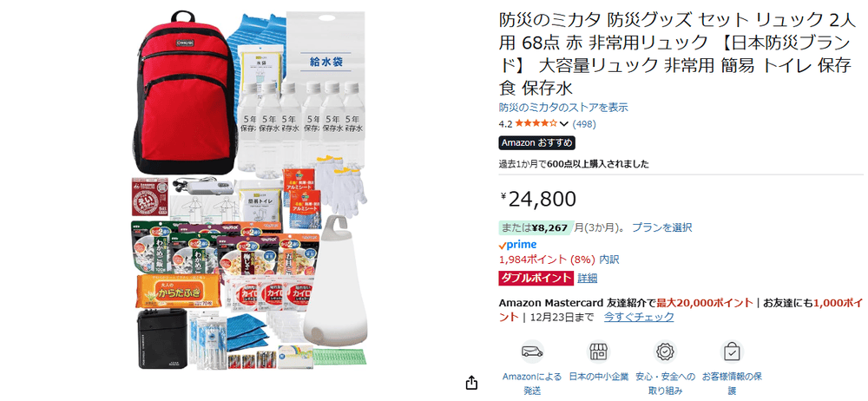
Task: Click the share icon below product image
Action: pyautogui.click(x=471, y=383)
